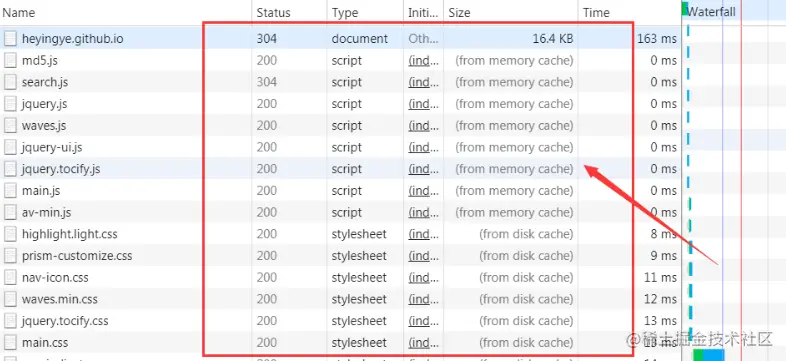Click file icon beside jquery.tocify.css
Viewport: 786px width, 361px height.
tap(10, 321)
